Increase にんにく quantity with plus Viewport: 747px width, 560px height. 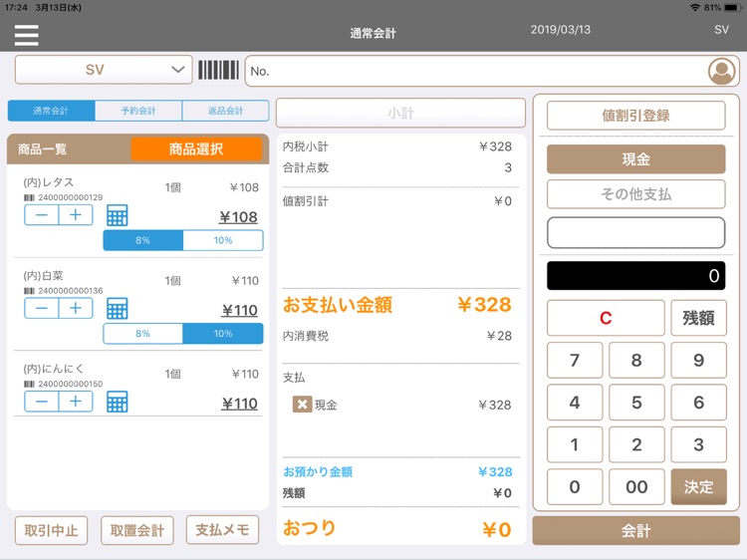(76, 402)
